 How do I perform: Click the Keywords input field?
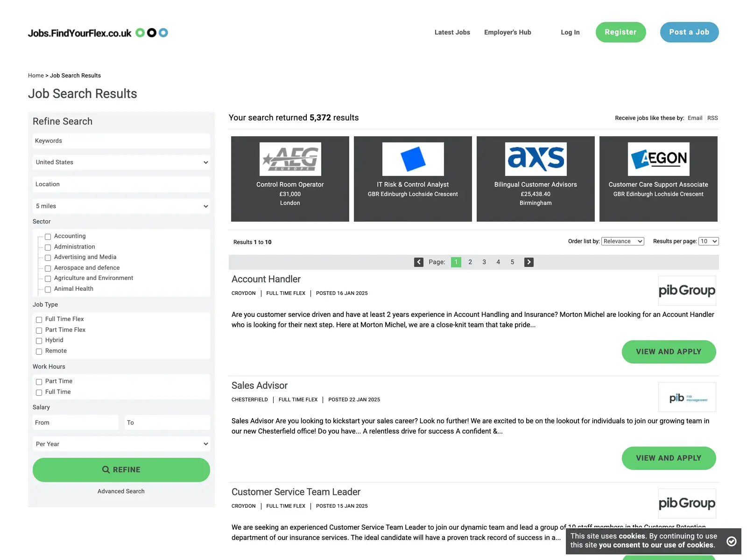pos(121,141)
